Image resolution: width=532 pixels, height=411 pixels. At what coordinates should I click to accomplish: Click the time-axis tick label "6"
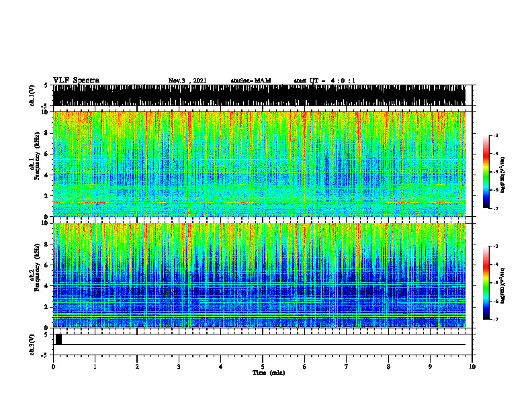point(305,367)
